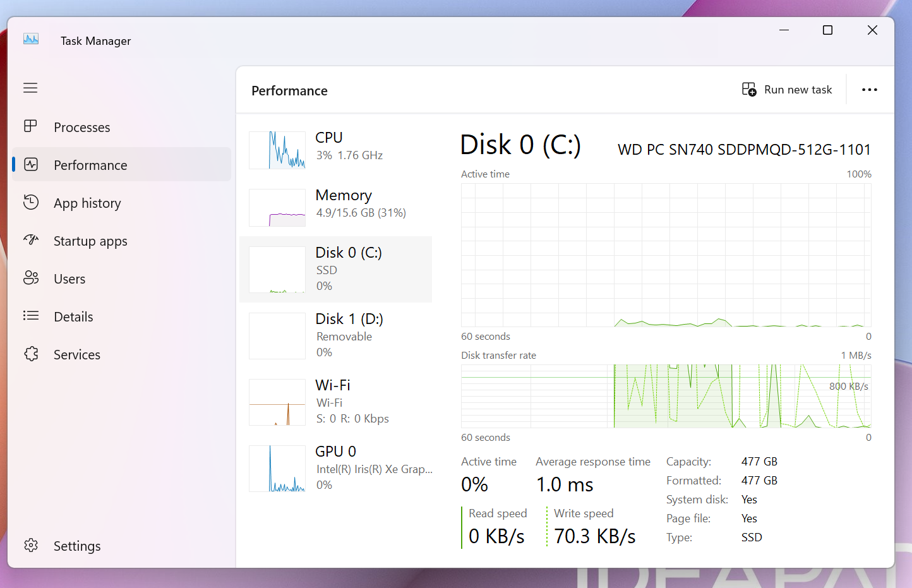Click the Performance sidebar icon
The height and width of the screenshot is (588, 912).
click(x=31, y=165)
